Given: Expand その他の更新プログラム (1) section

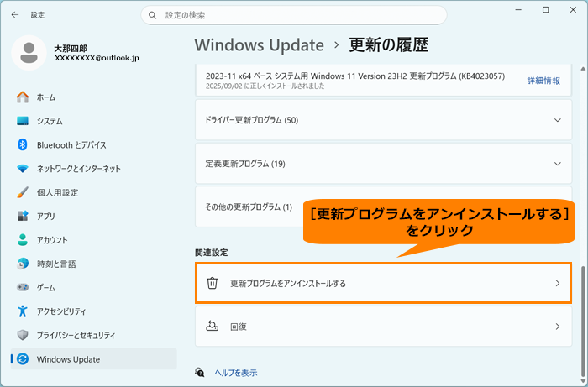Looking at the screenshot, I should pos(252,207).
